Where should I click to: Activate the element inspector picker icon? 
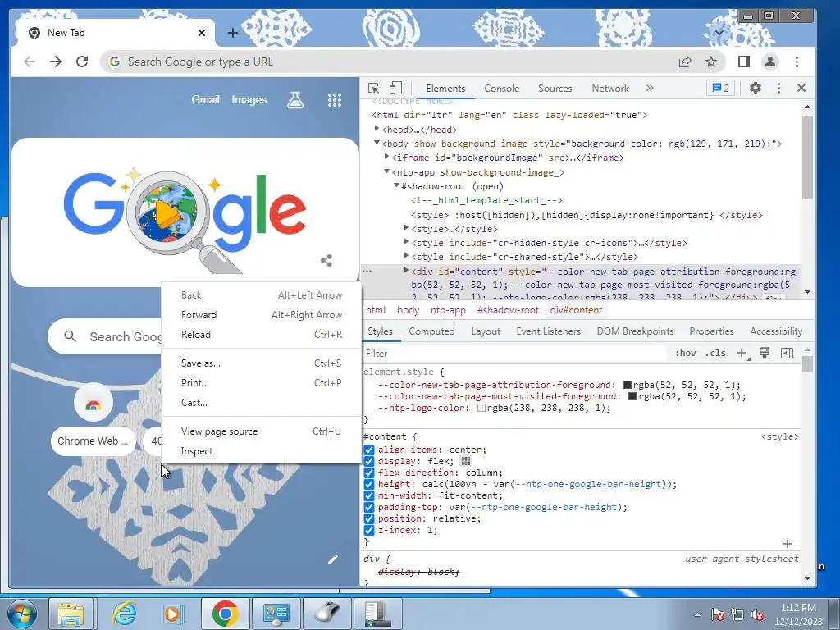(373, 89)
